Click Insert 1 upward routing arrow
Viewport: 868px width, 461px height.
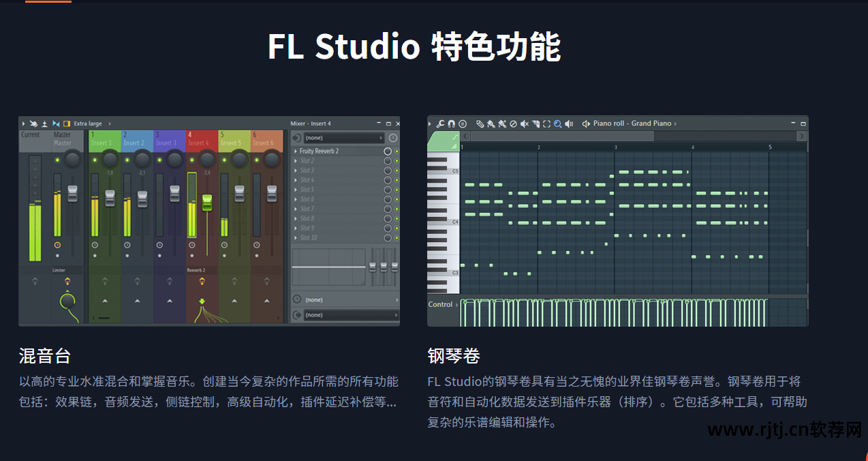105,301
